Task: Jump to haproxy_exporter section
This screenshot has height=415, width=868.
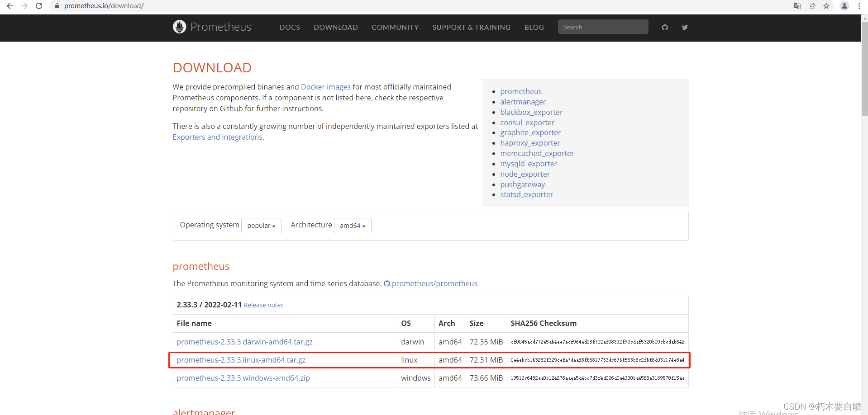Action: coord(530,143)
